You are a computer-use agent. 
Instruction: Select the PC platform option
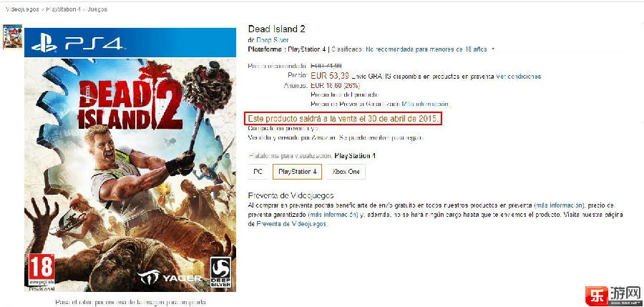(x=258, y=172)
